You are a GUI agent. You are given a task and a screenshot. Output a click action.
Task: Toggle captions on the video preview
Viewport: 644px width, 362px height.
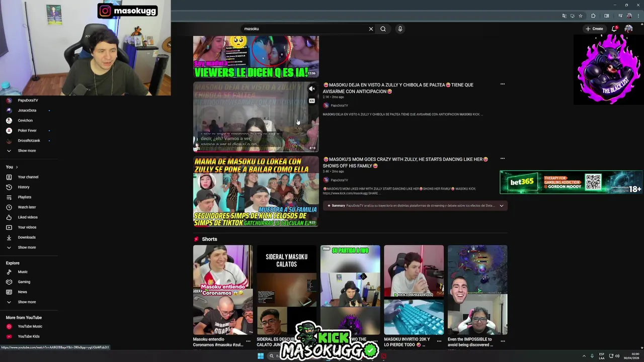(312, 101)
